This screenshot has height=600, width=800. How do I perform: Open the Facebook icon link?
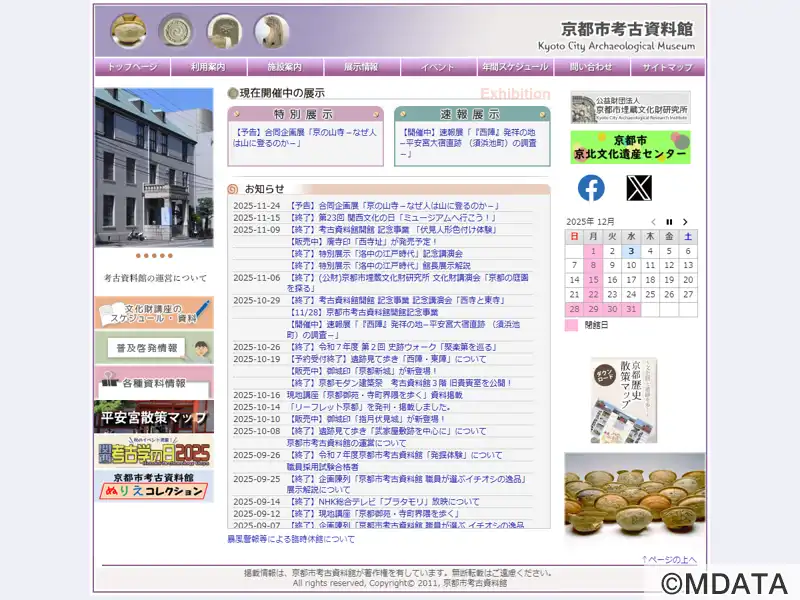pyautogui.click(x=591, y=188)
